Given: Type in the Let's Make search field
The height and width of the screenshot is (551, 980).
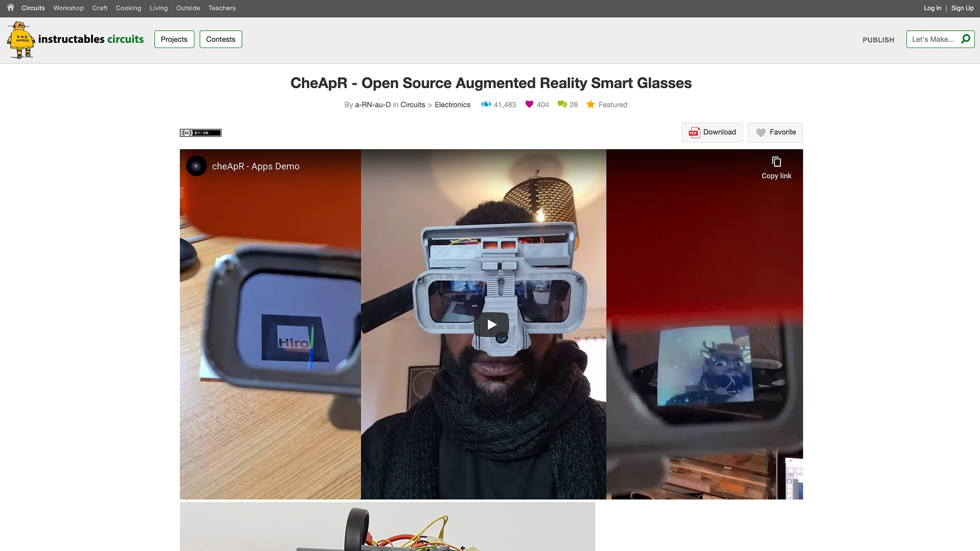Looking at the screenshot, I should (x=933, y=39).
